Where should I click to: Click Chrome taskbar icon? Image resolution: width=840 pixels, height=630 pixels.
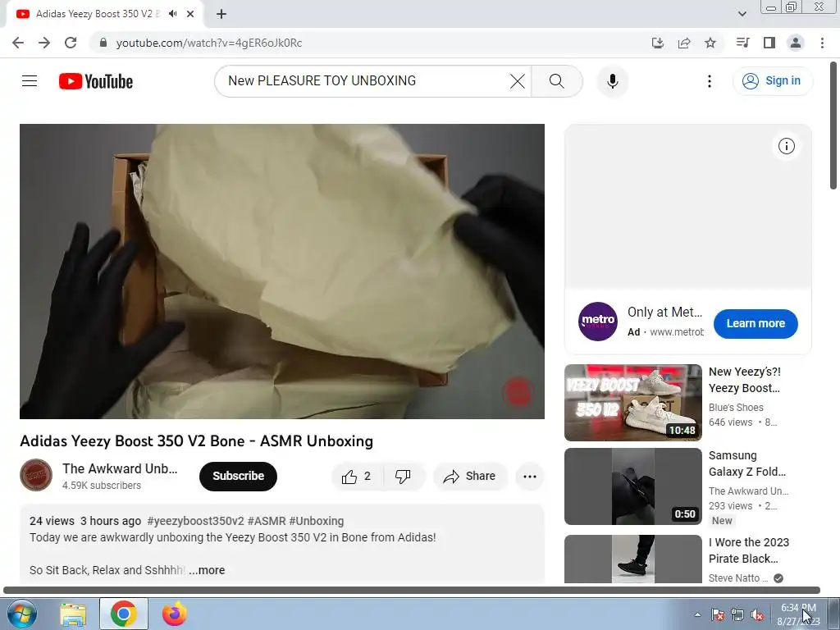(x=123, y=614)
